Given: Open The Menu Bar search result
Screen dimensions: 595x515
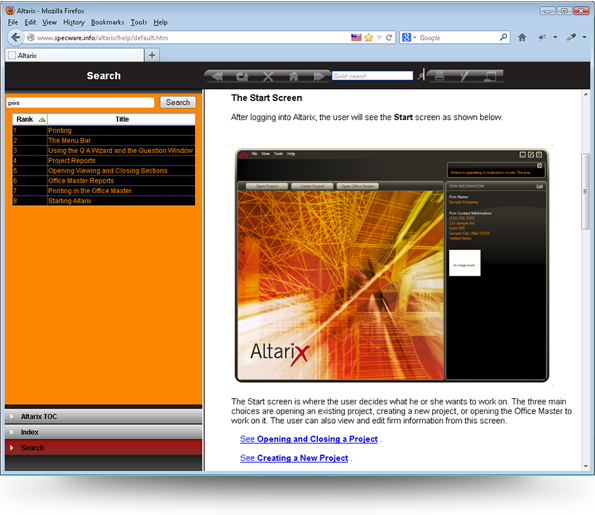Looking at the screenshot, I should point(69,140).
